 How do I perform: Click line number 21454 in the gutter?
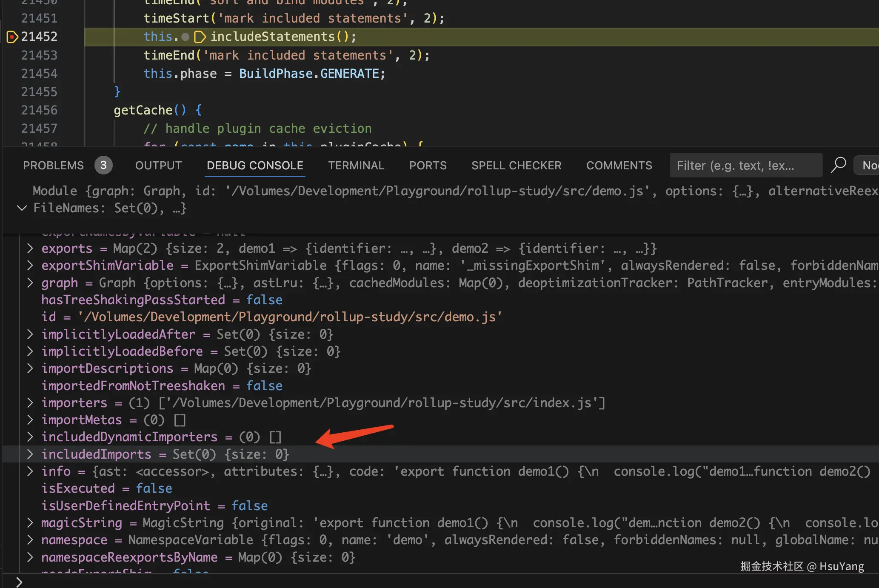pos(39,74)
